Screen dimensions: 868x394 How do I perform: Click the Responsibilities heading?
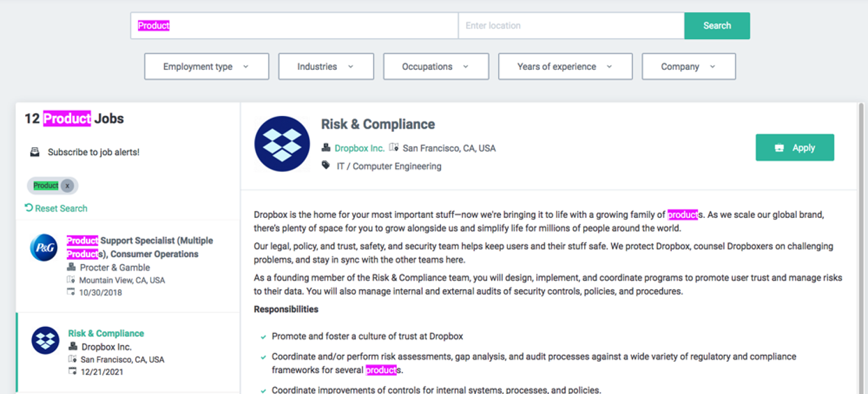(286, 309)
